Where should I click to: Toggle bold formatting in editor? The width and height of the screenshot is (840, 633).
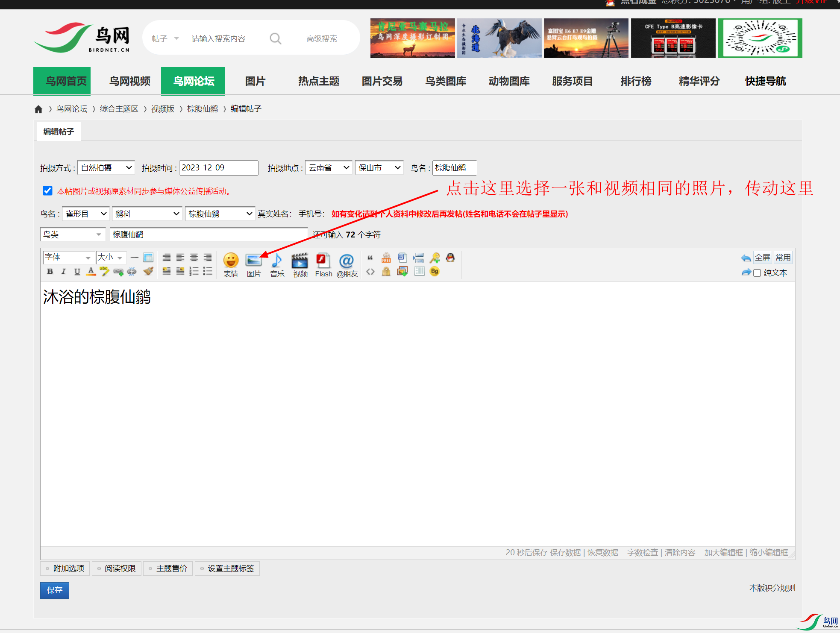(x=50, y=271)
